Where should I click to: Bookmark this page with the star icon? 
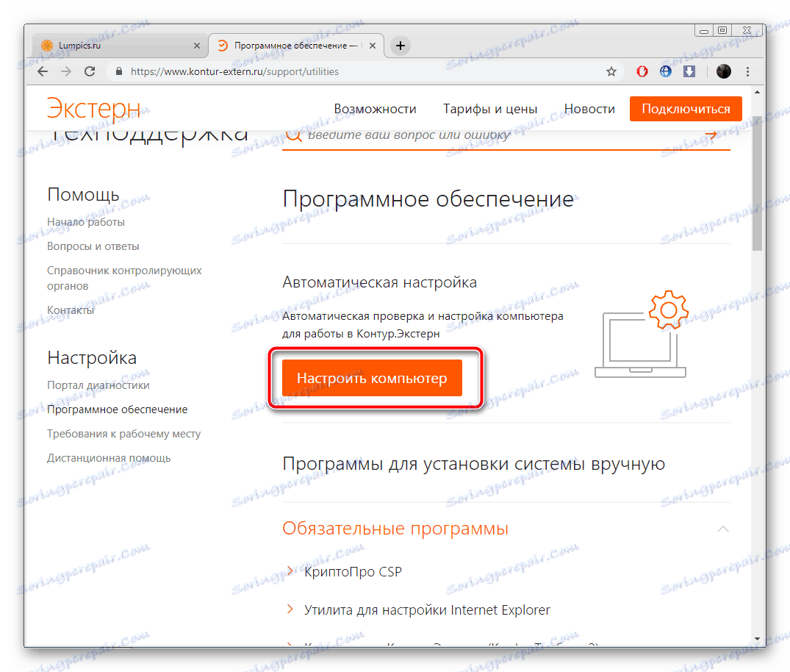click(x=611, y=71)
